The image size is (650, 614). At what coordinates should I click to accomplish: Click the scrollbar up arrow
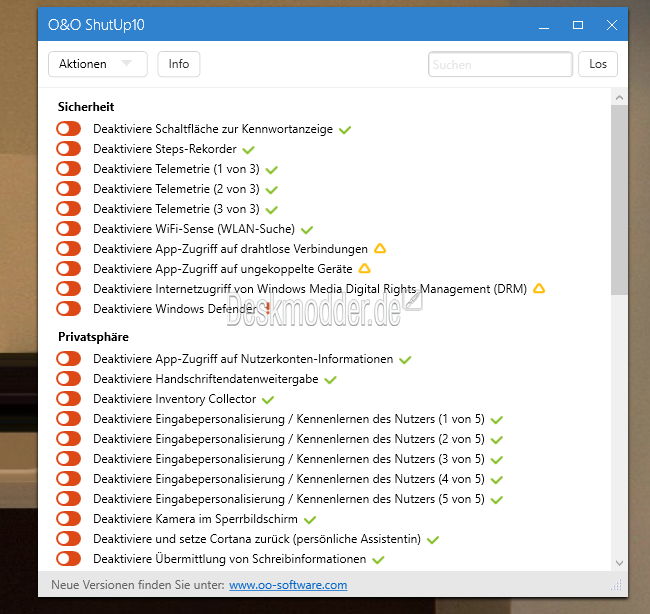tap(619, 98)
